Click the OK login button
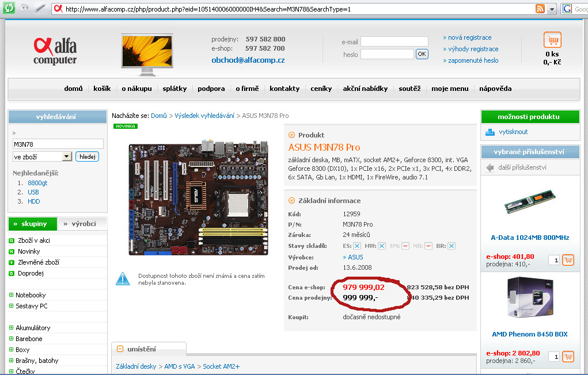This screenshot has width=588, height=375. (422, 54)
